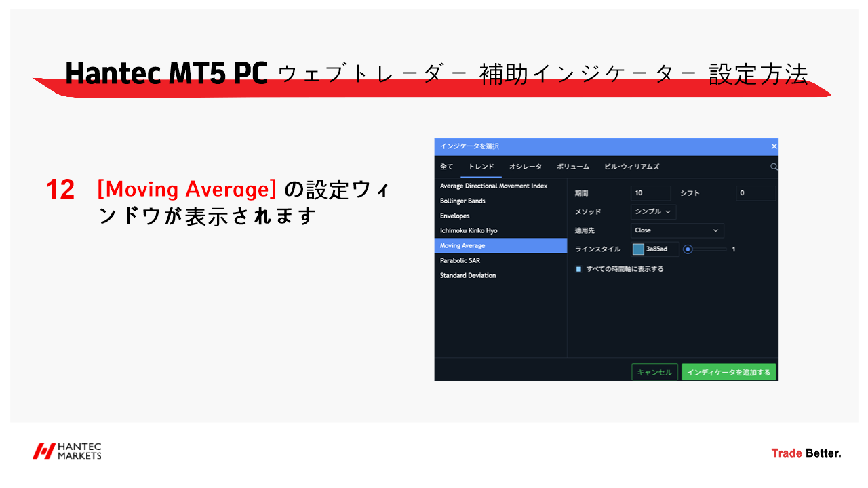Select Moving Average in the list
The height and width of the screenshot is (488, 868).
pyautogui.click(x=500, y=245)
